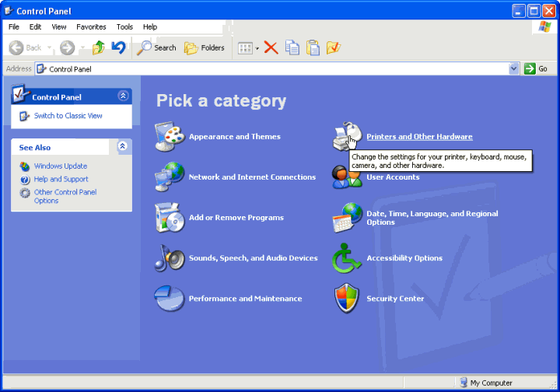The height and width of the screenshot is (392, 560).
Task: Minimize the Control Panel window
Action: coord(519,11)
